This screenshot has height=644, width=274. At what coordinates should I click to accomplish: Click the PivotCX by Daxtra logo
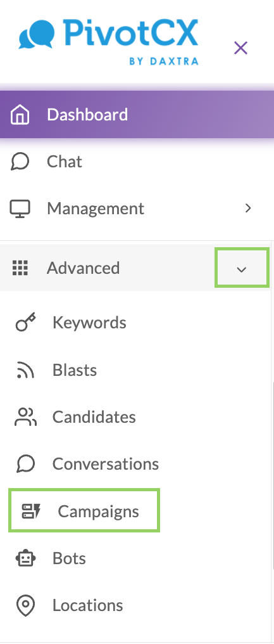(109, 41)
